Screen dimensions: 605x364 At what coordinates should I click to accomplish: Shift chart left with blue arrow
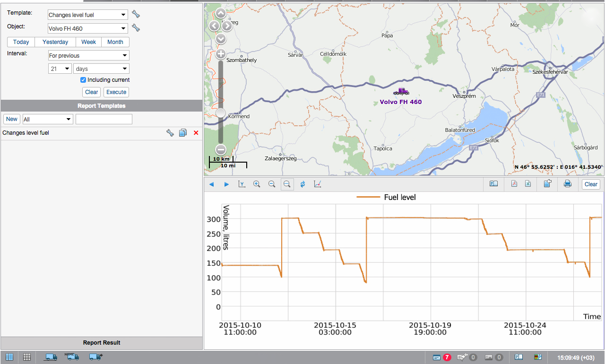[211, 184]
